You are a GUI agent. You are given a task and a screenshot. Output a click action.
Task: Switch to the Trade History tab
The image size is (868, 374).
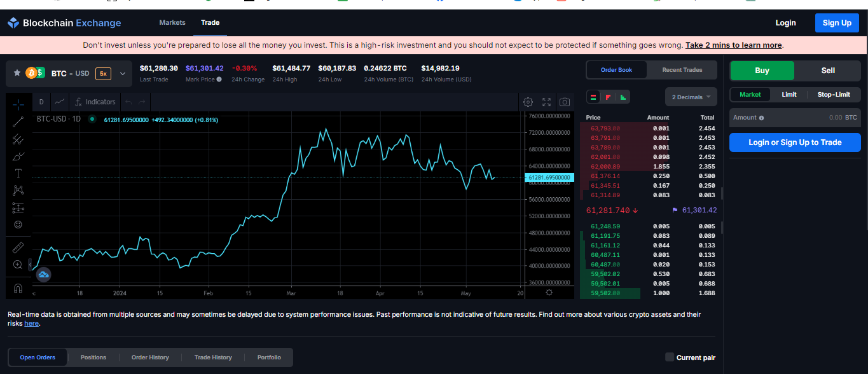[212, 357]
